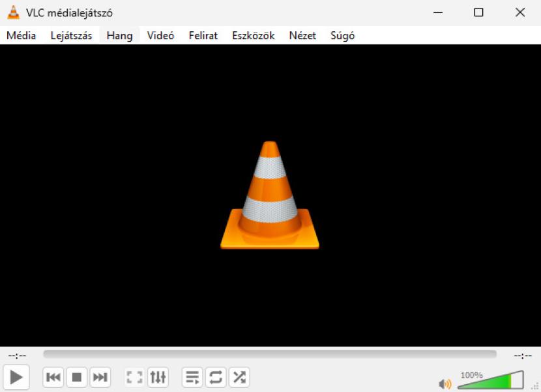The width and height of the screenshot is (541, 392).
Task: Toggle fullscreen video mode
Action: tap(134, 377)
